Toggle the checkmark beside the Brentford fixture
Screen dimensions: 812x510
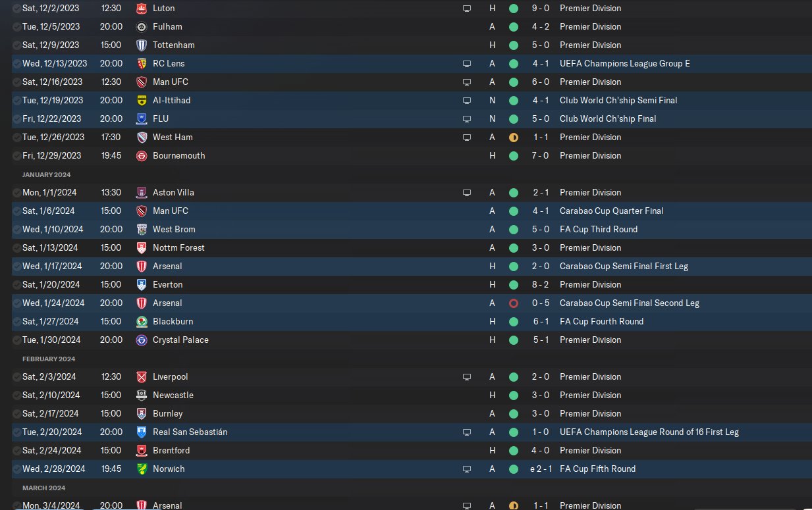tap(16, 451)
